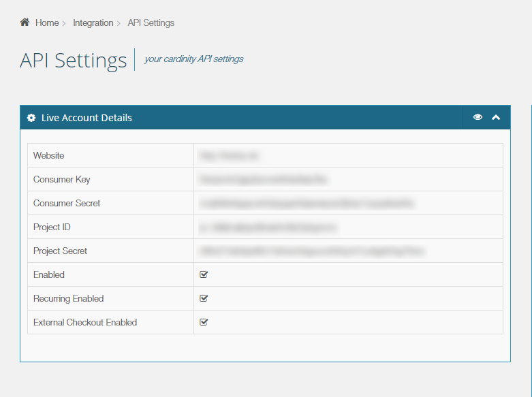Select the blurred Project ID value
532x397 pixels.
pos(268,227)
